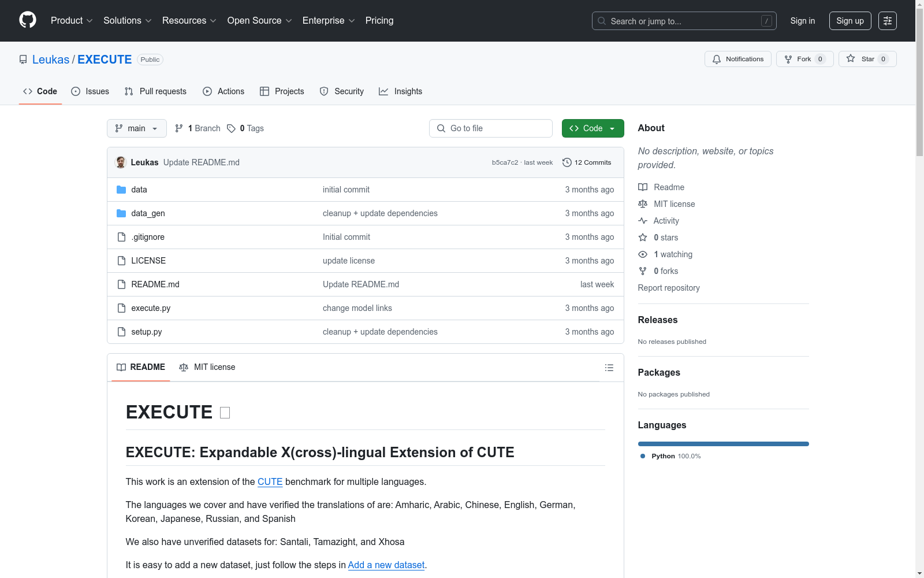The image size is (924, 578).
Task: Open the README.md file
Action: point(155,284)
